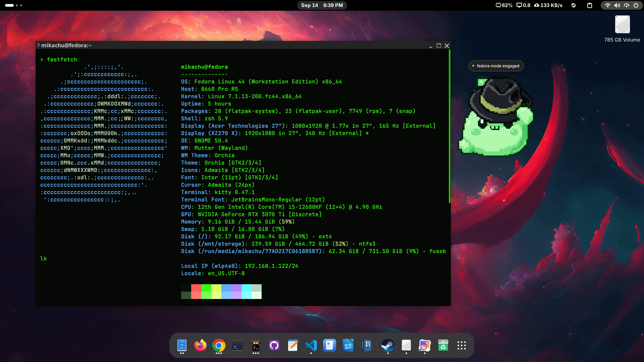Click the 'Kernel: Linux 7.1.13-200.fc44.x86_64' line
Screen dimensions: 644x362
tap(241, 97)
